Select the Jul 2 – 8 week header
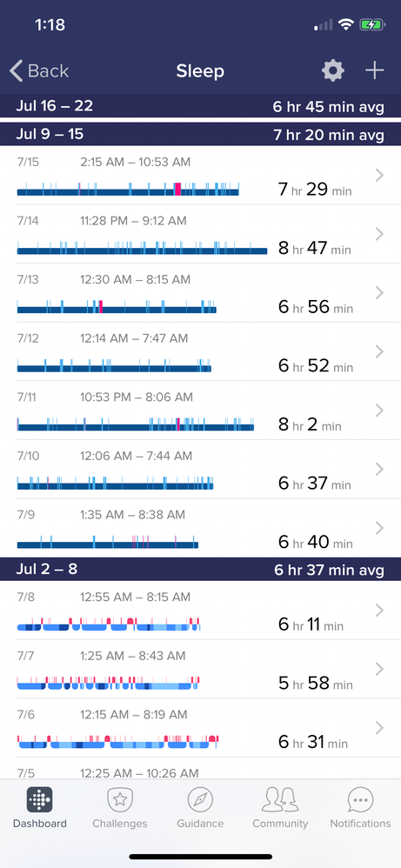Viewport: 401px width, 868px height. coord(200,569)
